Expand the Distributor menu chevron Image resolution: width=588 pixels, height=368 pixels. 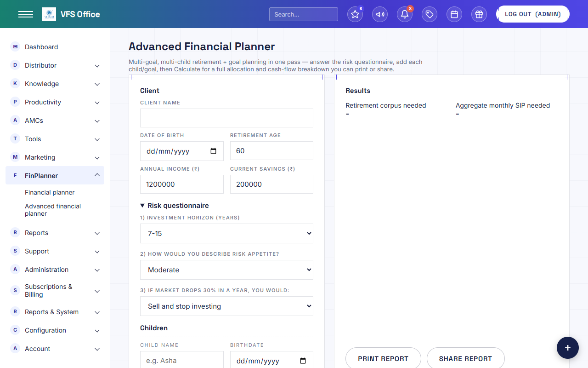97,66
